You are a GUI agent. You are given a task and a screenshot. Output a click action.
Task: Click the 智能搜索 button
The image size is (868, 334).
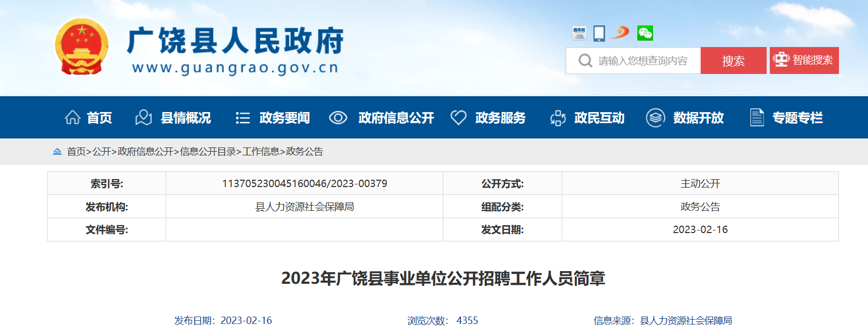[x=804, y=60]
